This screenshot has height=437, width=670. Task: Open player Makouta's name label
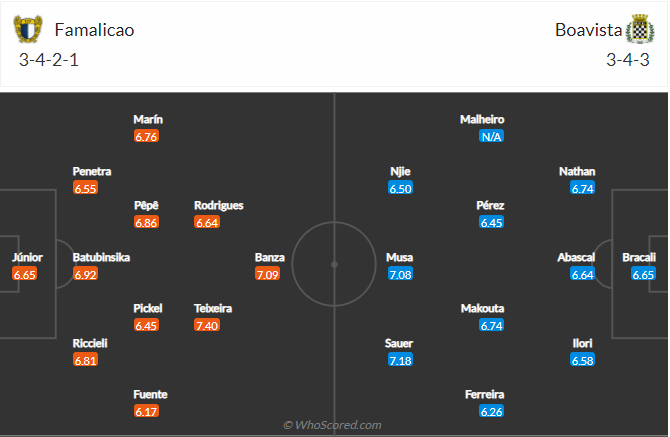click(x=483, y=308)
